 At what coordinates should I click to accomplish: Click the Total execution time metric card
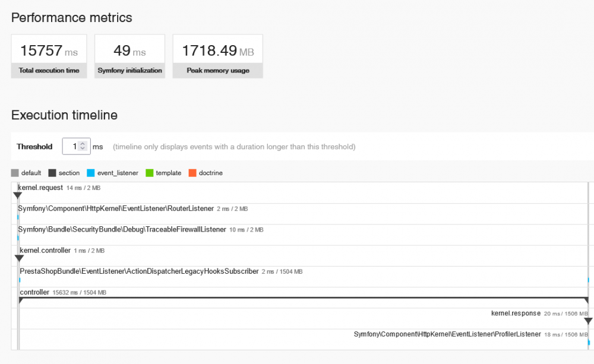coord(49,55)
